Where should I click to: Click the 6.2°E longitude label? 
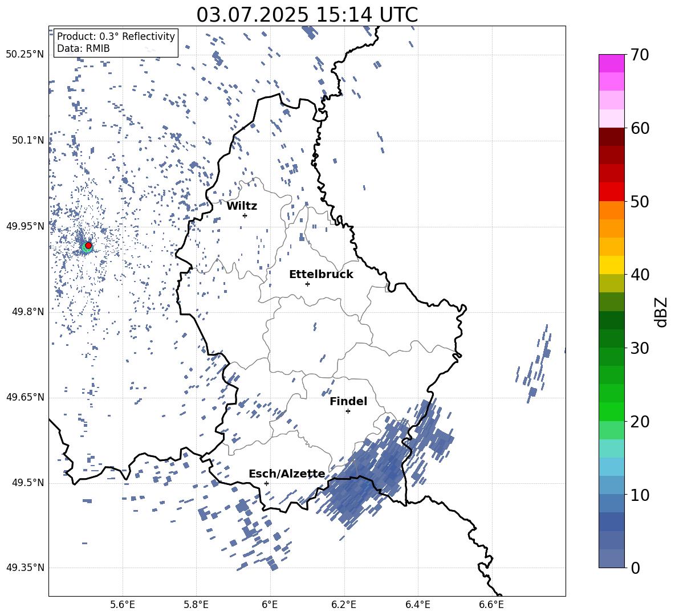pos(344,605)
